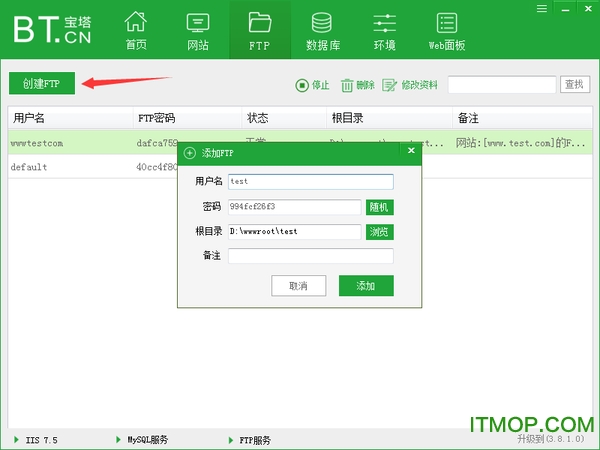Click the IIS 7.5 service arrow icon

coord(16,440)
